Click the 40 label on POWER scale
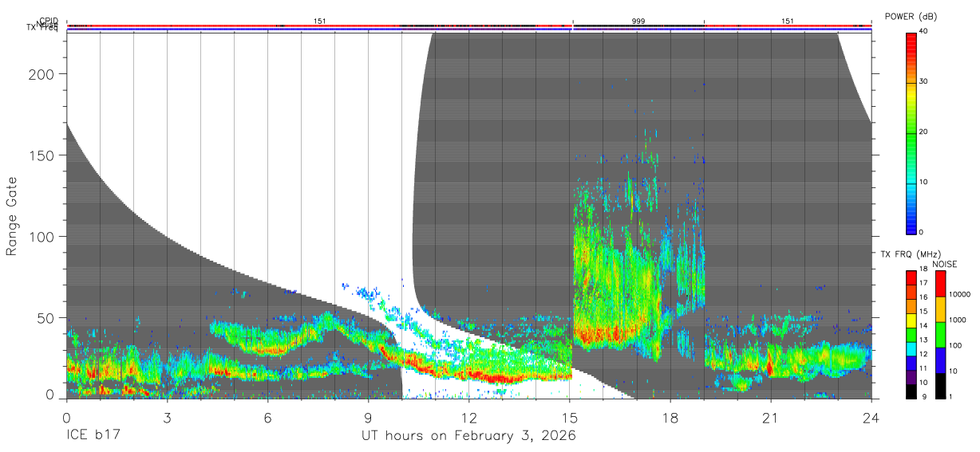 pos(923,32)
